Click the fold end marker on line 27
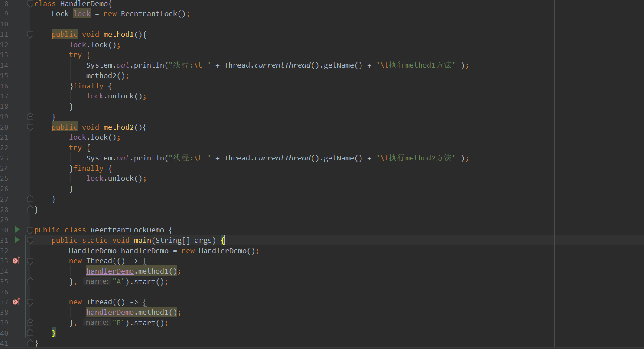644x349 pixels. click(30, 199)
